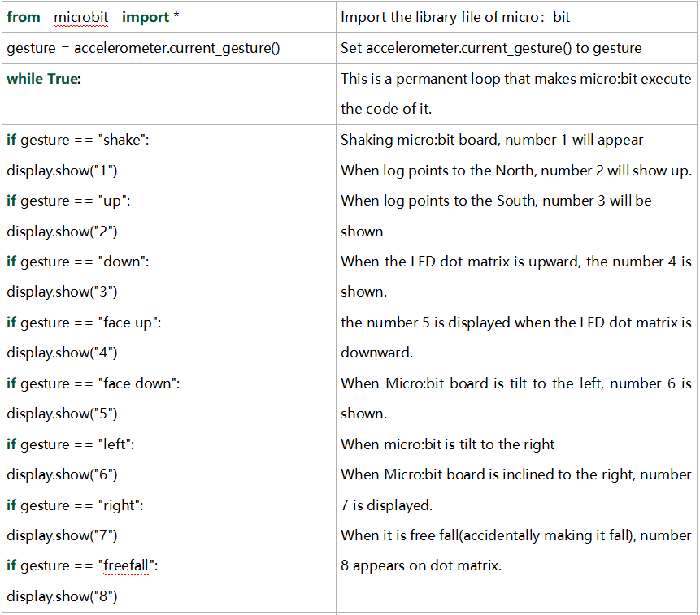Viewport: 700px width, 615px height.
Task: Click the 'if gesture == "up":' line
Action: pyautogui.click(x=69, y=201)
